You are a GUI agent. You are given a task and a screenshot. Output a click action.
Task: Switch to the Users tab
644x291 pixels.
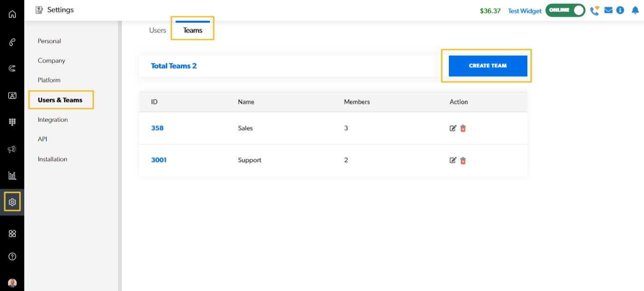(158, 30)
